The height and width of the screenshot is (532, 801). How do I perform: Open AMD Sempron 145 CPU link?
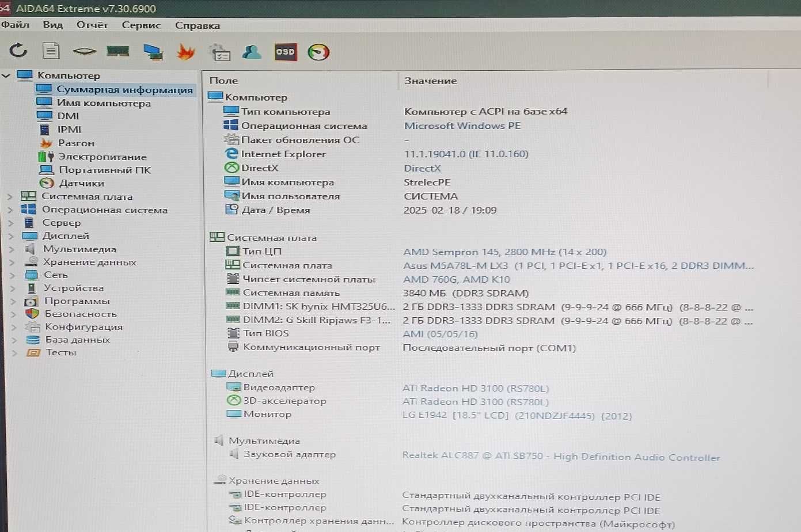point(504,252)
